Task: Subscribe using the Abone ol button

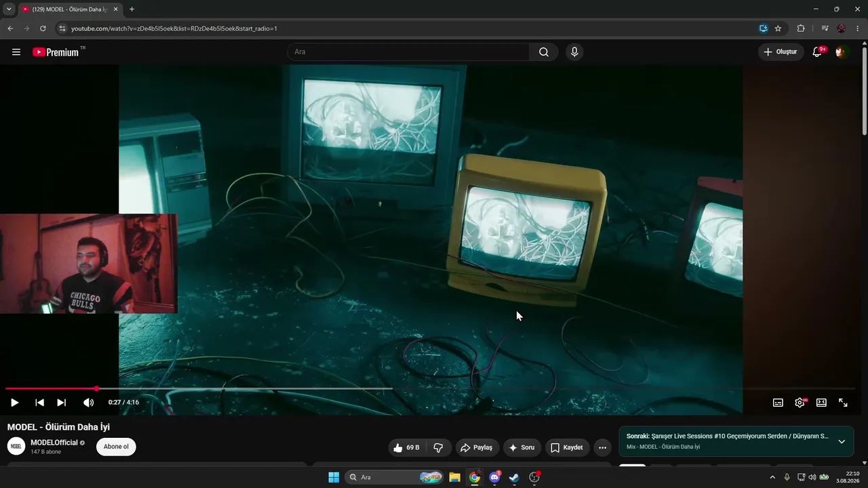Action: [116, 447]
